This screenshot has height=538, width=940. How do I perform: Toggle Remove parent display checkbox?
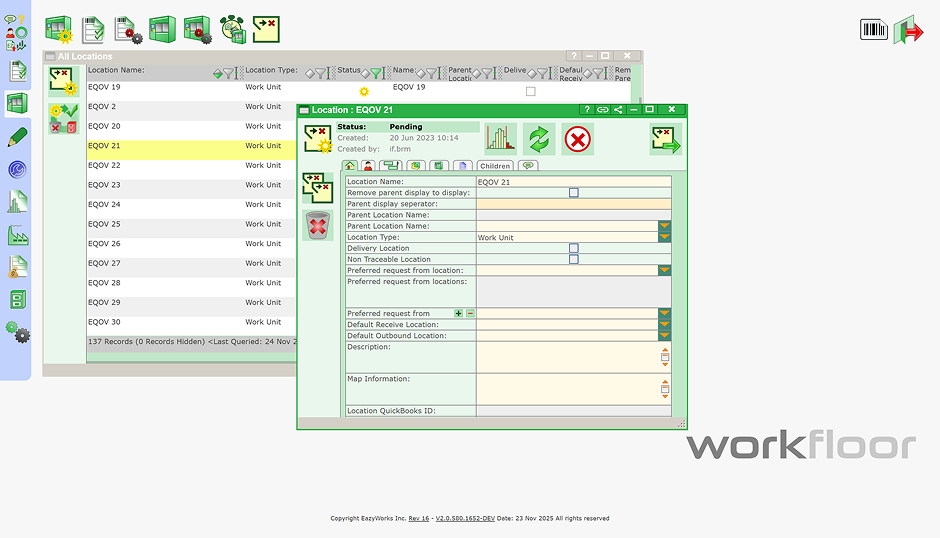[x=574, y=193]
